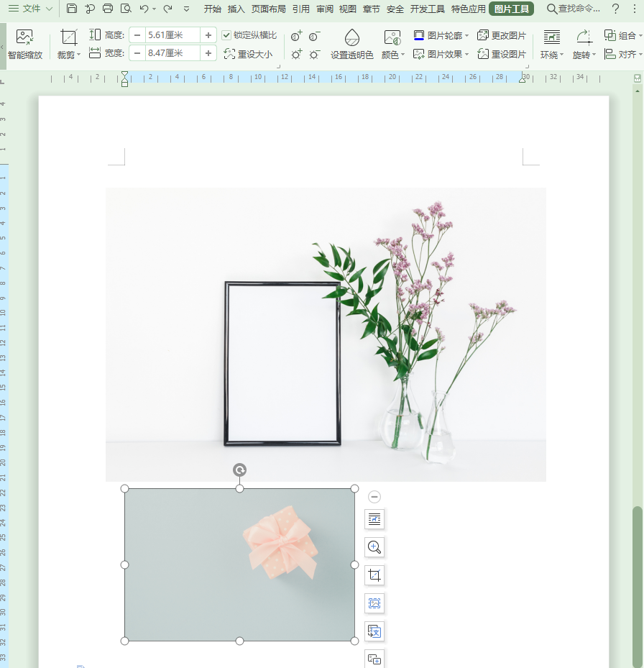Increase brightness sun-plus icon
644x668 pixels.
(296, 54)
